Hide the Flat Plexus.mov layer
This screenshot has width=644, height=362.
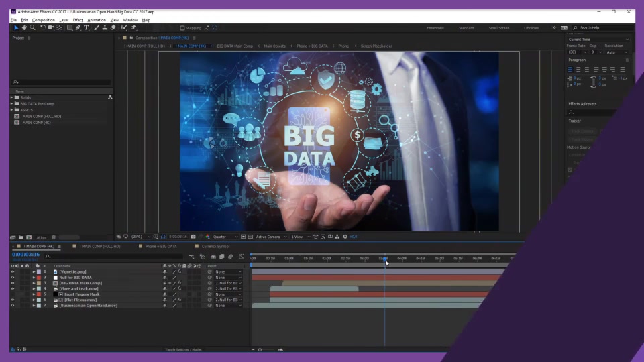point(12,300)
